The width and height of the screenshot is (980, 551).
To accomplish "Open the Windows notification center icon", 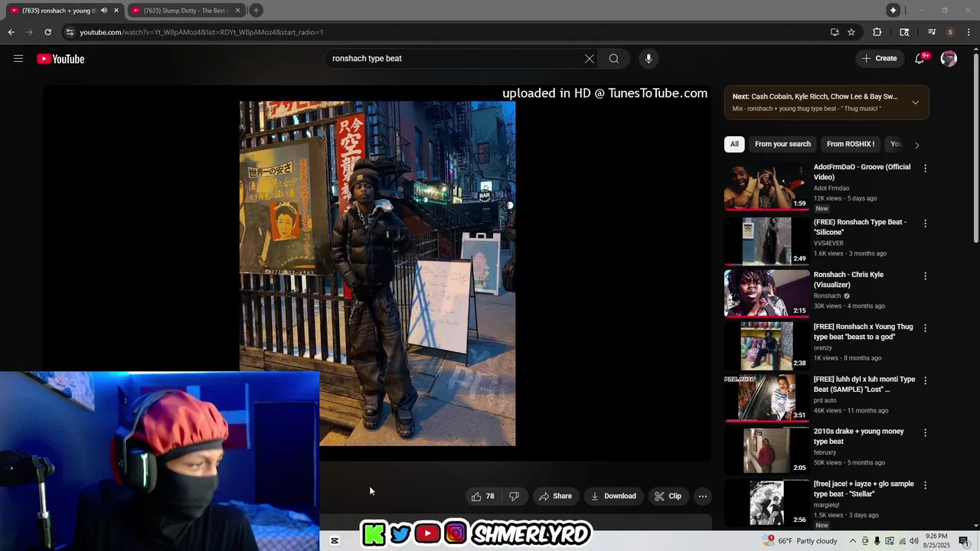I will 964,541.
